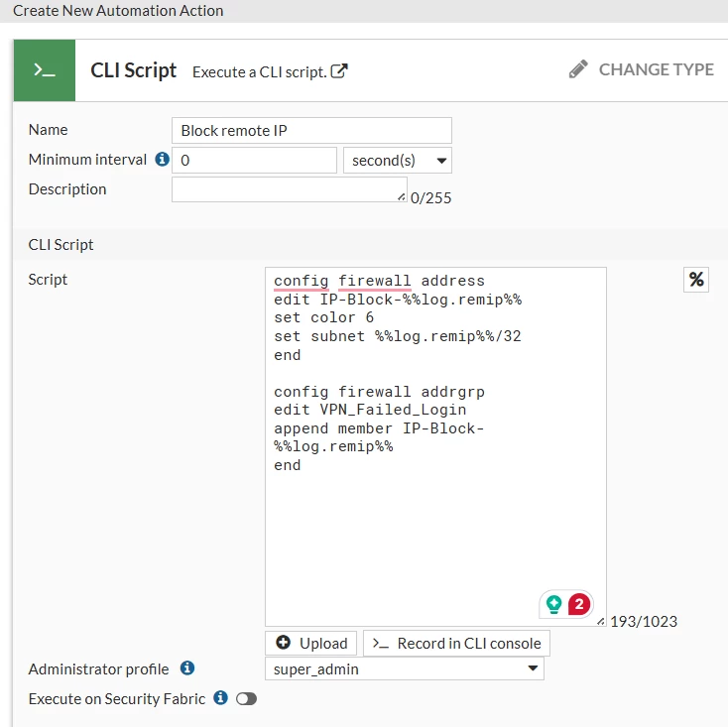Click the CLI Script section header

(x=61, y=245)
